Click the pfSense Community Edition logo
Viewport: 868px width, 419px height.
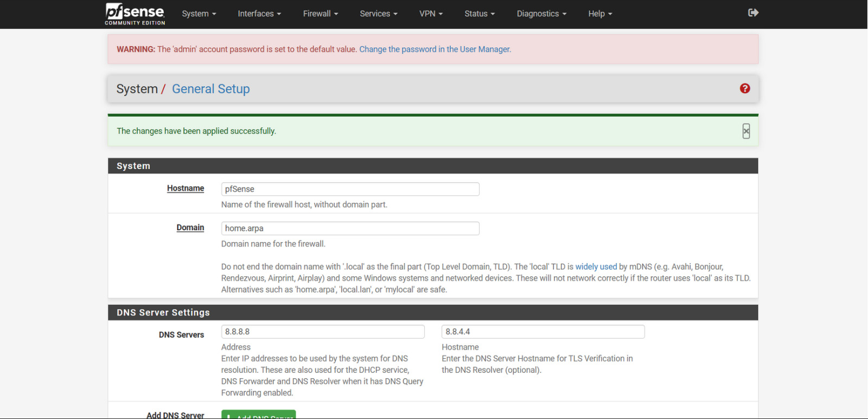pos(135,14)
